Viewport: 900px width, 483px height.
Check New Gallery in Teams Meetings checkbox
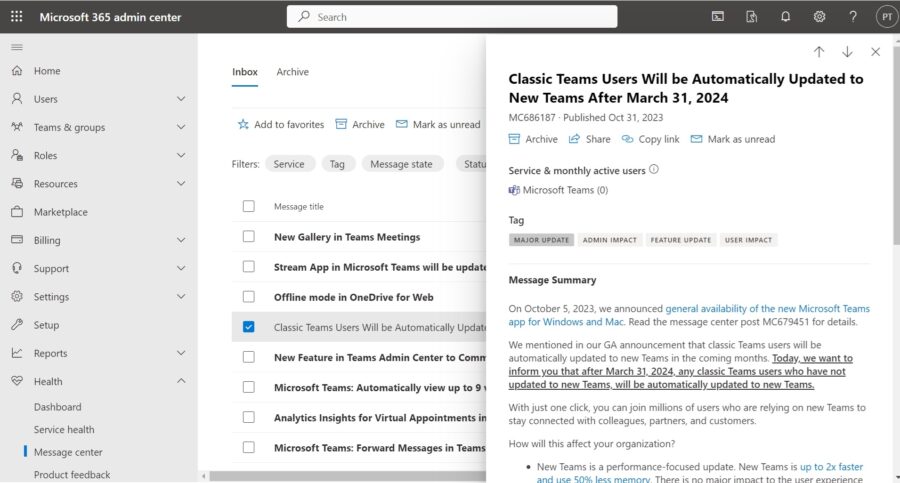coord(249,237)
